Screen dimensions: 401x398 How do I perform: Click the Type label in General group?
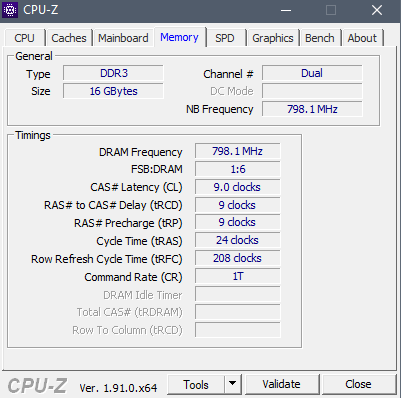(x=38, y=74)
